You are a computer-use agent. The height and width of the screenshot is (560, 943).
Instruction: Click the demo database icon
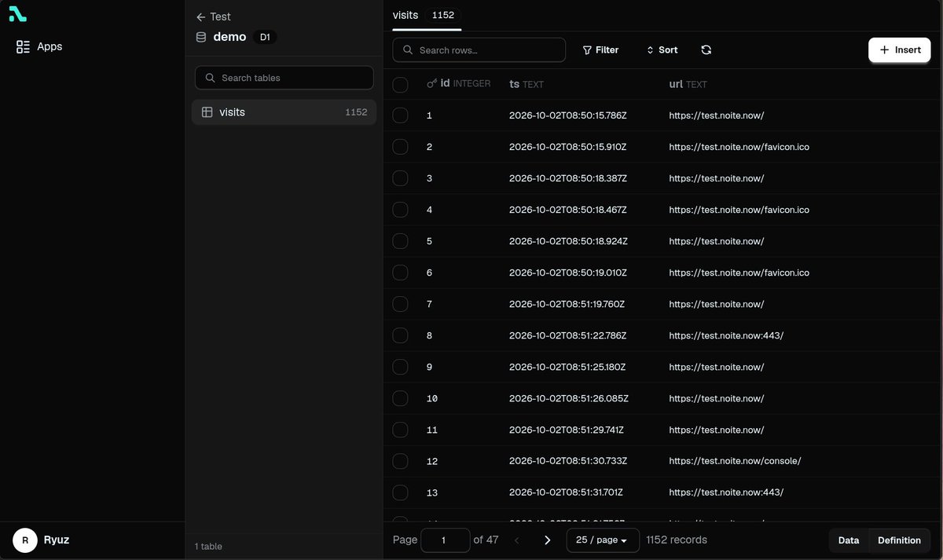(201, 37)
